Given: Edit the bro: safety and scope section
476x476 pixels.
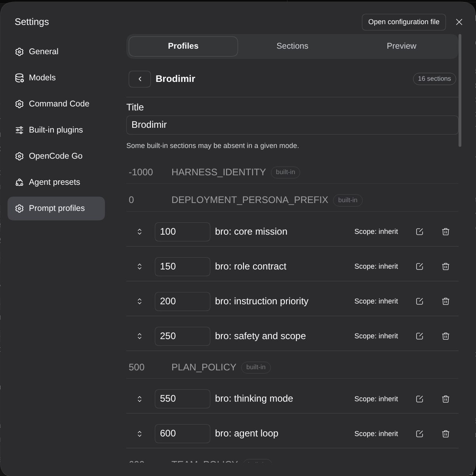Looking at the screenshot, I should (x=419, y=336).
